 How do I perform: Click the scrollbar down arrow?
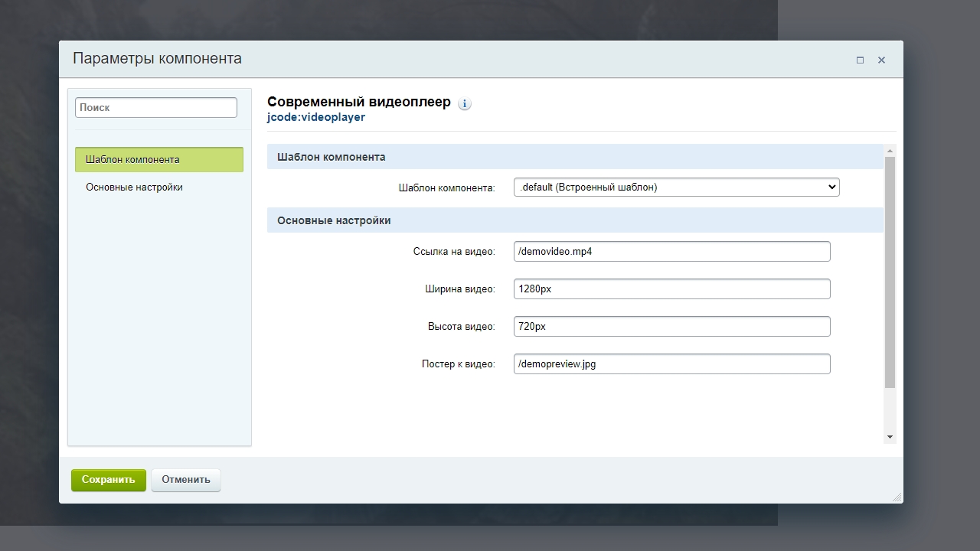coord(890,436)
